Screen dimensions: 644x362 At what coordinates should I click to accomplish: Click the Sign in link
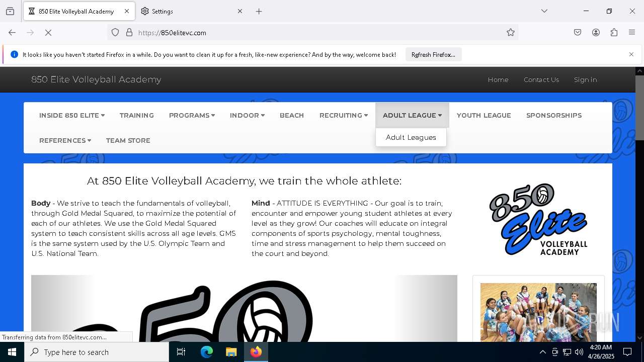586,79
